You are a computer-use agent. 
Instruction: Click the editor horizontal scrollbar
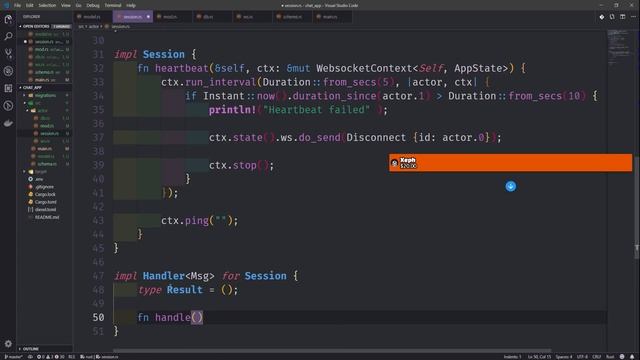pyautogui.click(x=332, y=350)
